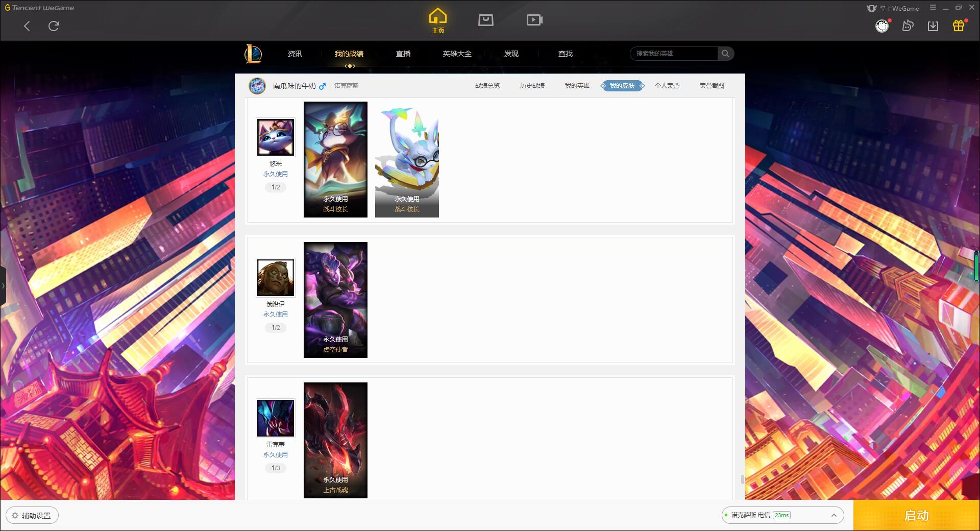Click the search magnifier button
This screenshot has height=531, width=980.
pyautogui.click(x=725, y=54)
